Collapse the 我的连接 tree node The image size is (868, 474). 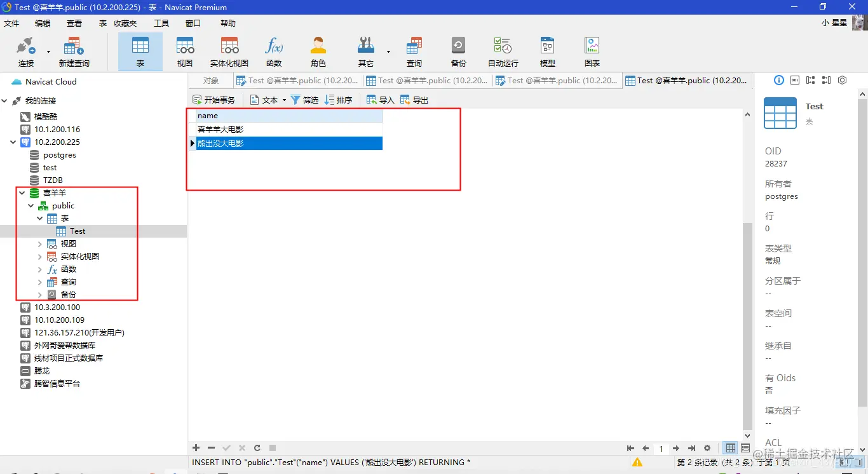tap(4, 100)
